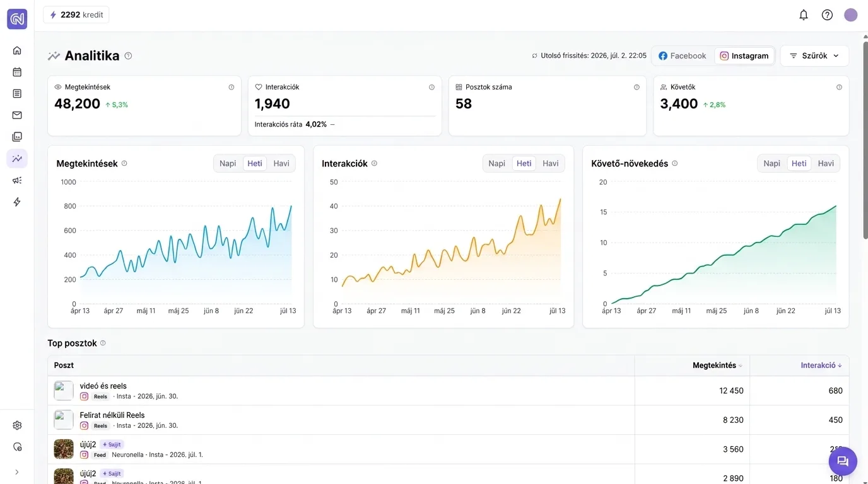The height and width of the screenshot is (484, 868).
Task: Click info icon on Követők card
Action: point(839,87)
